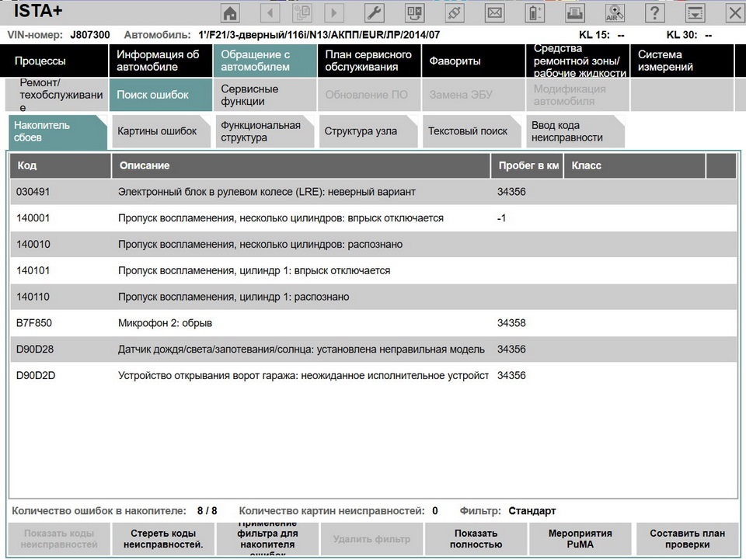The height and width of the screenshot is (560, 746).
Task: Open Средства ремонтной зоны/рабочие жидкости tab
Action: pos(577,61)
